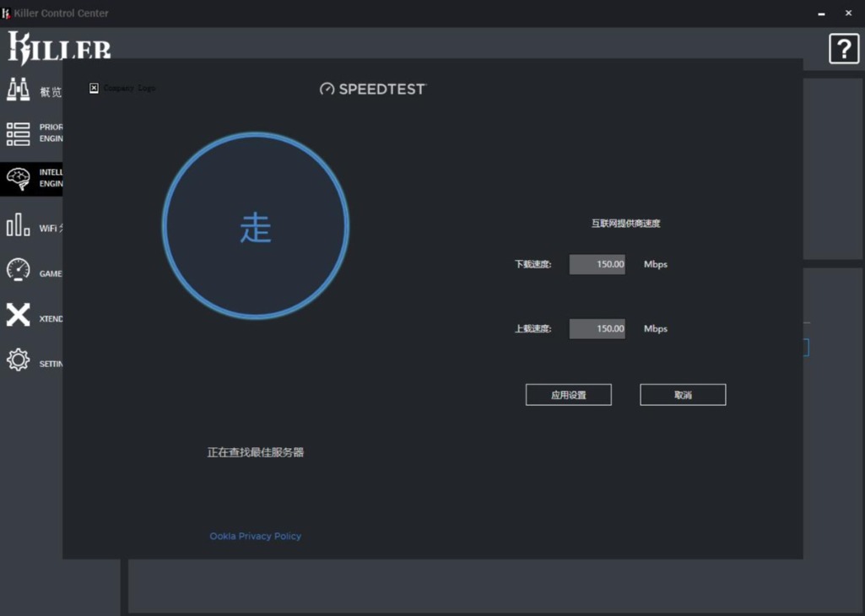Click the help question mark icon
This screenshot has width=865, height=616.
[844, 49]
